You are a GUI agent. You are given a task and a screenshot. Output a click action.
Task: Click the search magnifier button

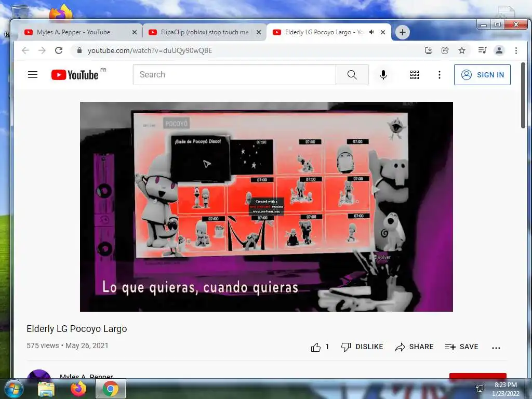[x=352, y=75]
